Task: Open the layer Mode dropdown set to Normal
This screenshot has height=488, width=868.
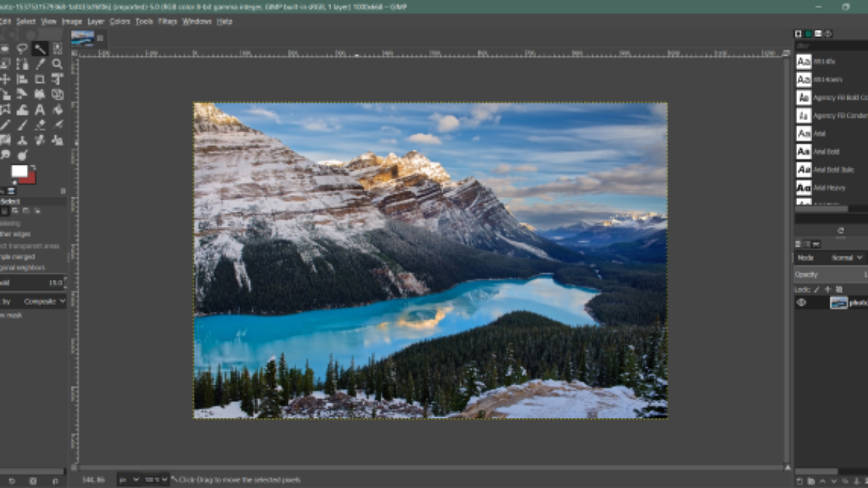Action: [x=846, y=257]
